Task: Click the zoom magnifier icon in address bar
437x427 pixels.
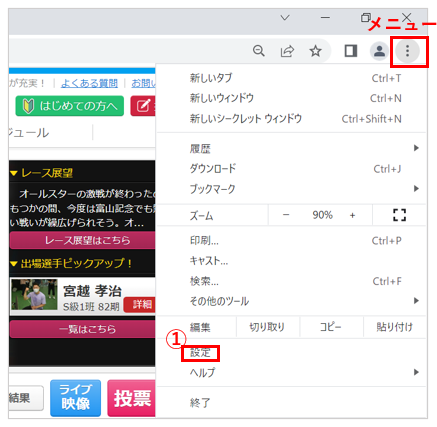Action: [259, 51]
